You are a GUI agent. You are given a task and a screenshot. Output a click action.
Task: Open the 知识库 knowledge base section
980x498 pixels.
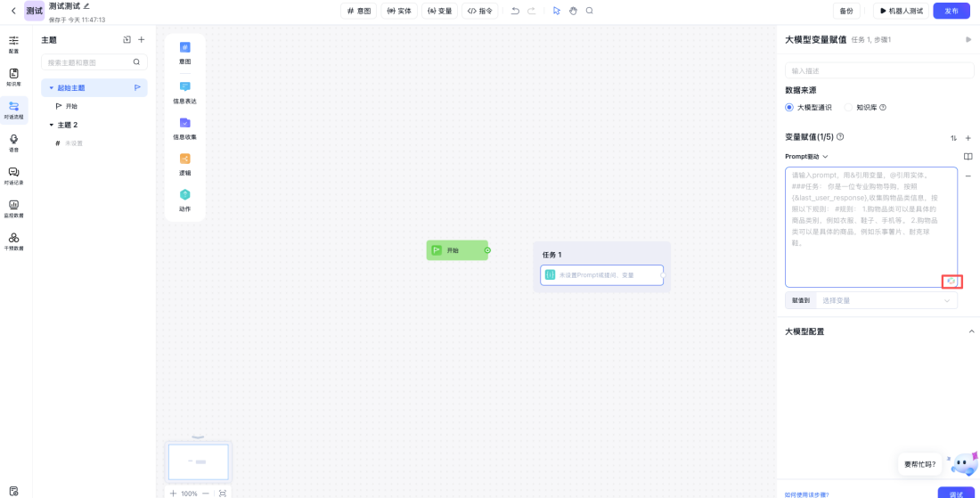click(x=13, y=78)
